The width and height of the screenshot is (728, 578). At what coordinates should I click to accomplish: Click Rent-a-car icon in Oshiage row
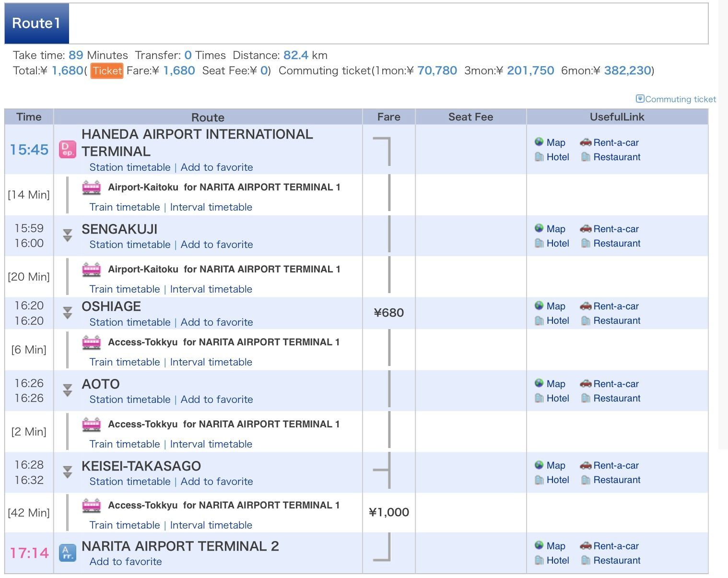coord(586,306)
